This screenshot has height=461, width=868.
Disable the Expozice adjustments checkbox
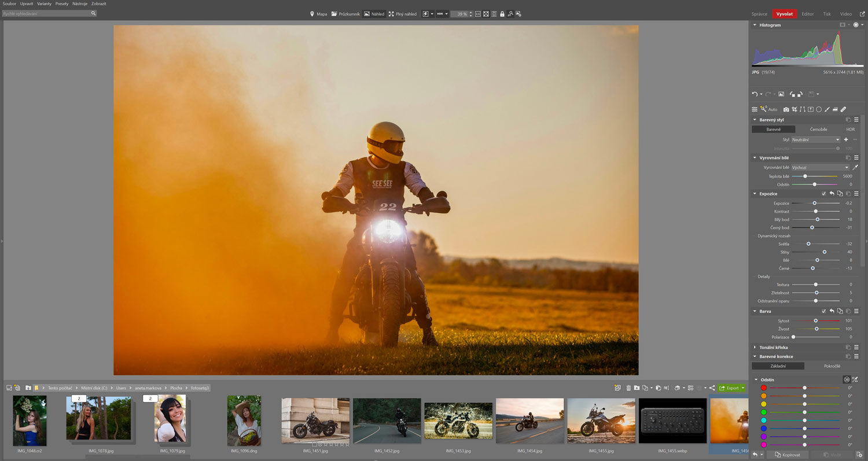tap(824, 194)
